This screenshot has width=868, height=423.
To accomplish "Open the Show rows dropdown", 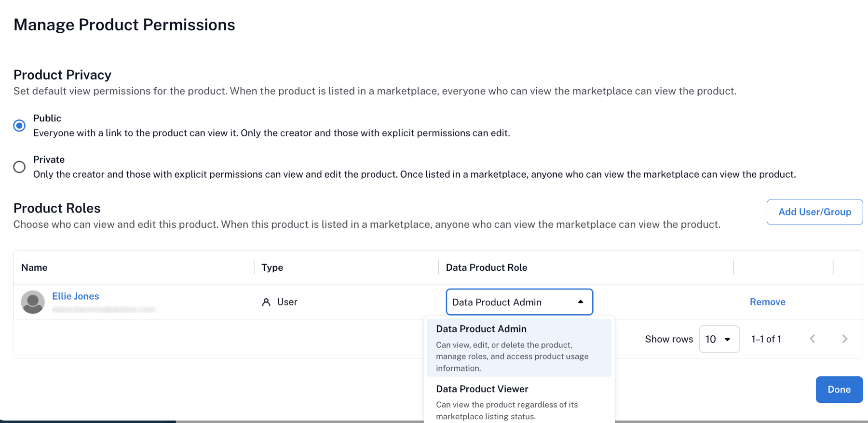I will click(719, 339).
